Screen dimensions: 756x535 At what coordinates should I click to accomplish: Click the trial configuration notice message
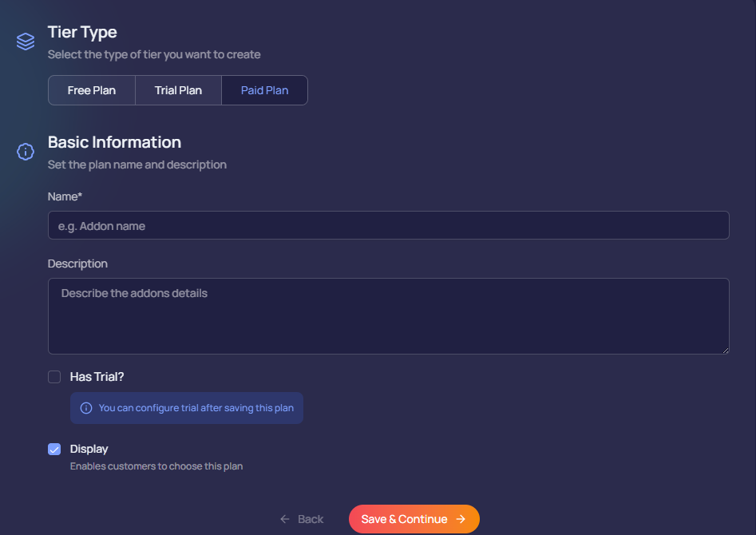click(196, 408)
